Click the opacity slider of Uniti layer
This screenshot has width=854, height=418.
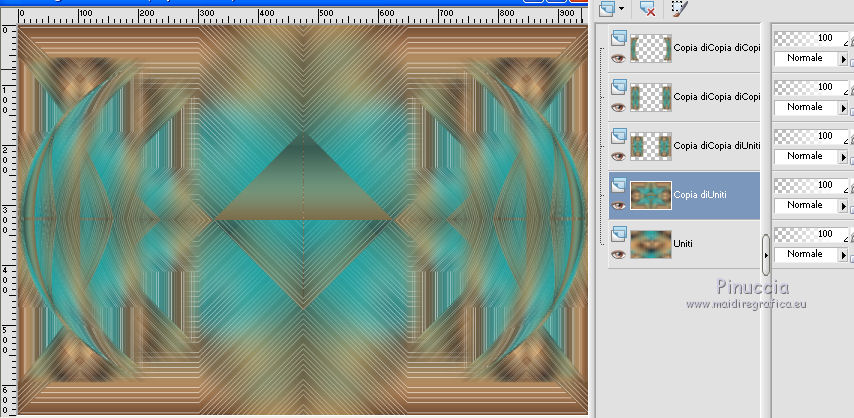click(811, 234)
